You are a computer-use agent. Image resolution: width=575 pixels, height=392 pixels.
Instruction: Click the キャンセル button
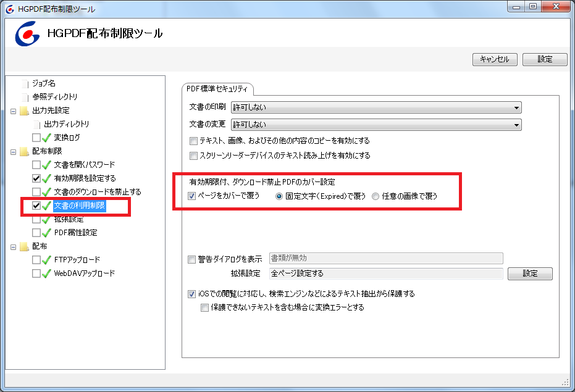495,59
